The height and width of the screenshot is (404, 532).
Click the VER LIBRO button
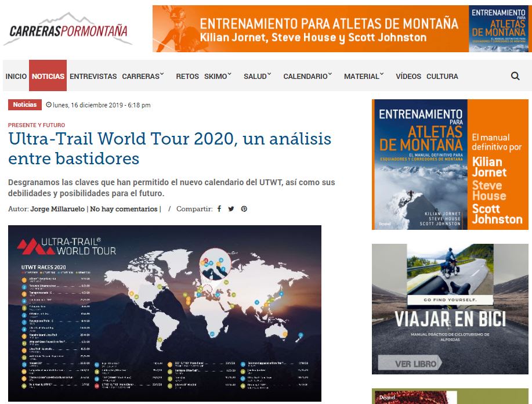coord(411,363)
